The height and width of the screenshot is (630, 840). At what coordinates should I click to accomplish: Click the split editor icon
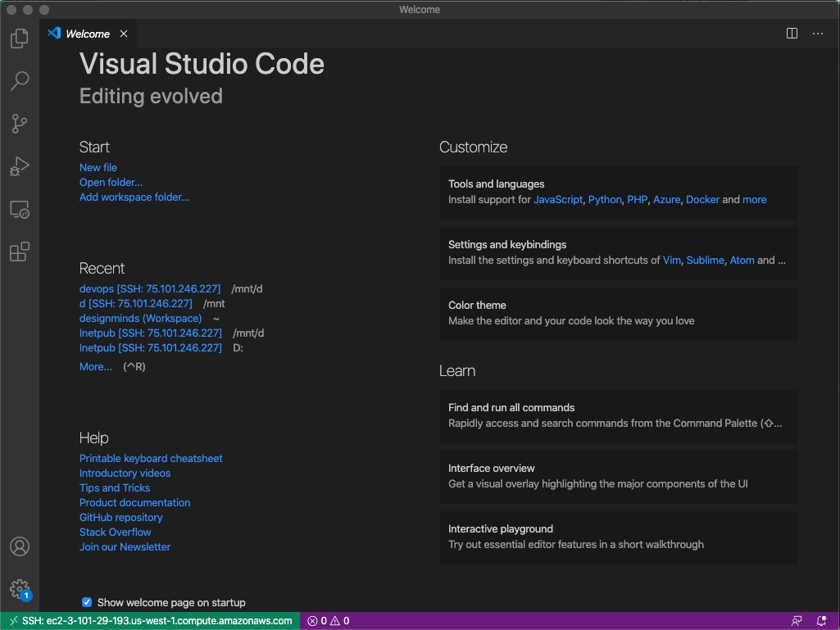791,34
